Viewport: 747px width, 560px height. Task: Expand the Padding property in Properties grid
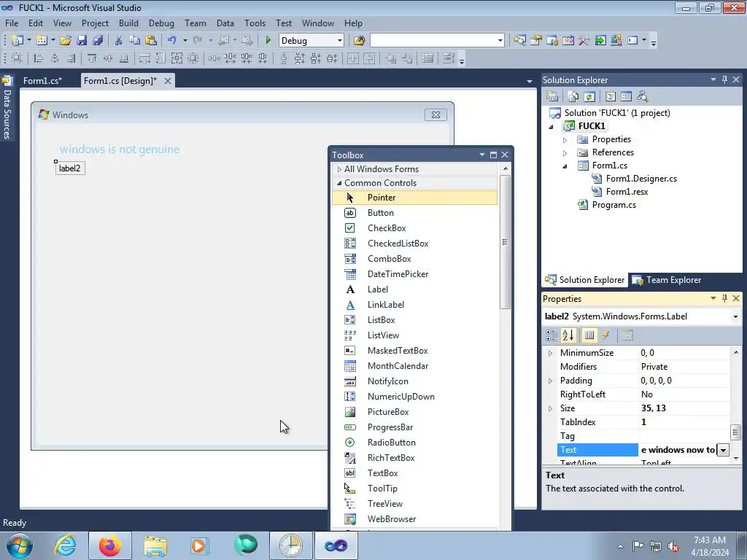(x=550, y=381)
